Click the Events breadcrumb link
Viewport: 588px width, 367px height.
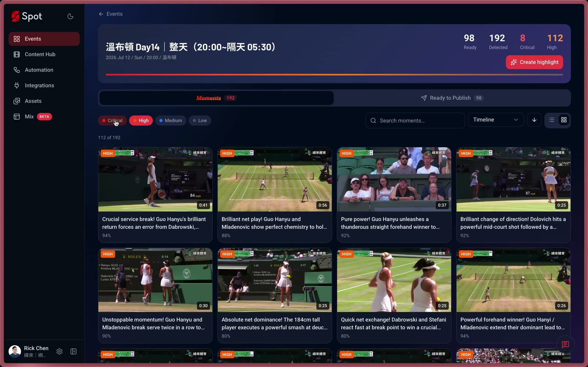pyautogui.click(x=115, y=14)
